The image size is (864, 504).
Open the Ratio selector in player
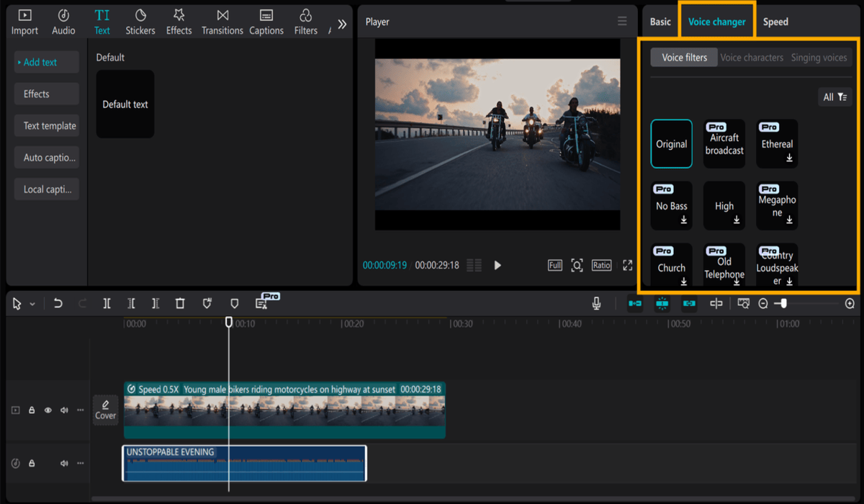601,265
